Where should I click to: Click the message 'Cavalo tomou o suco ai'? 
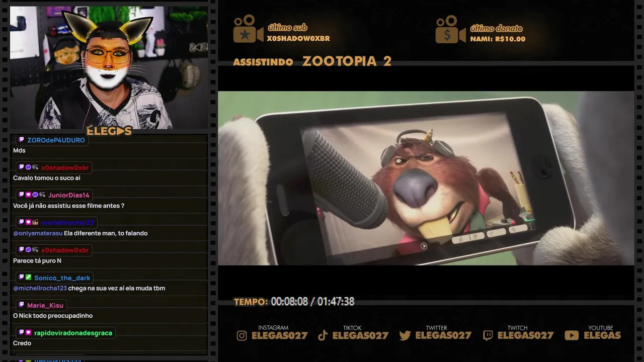[x=47, y=178]
